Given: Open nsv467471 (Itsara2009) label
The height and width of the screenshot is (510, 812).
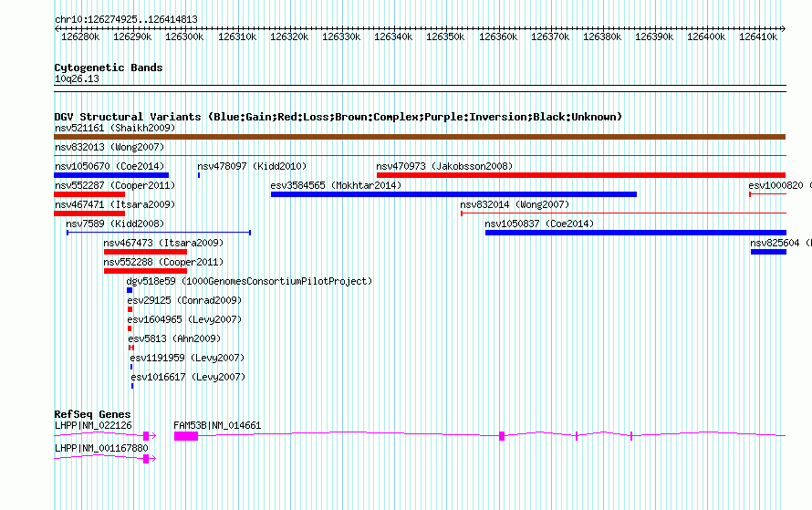Looking at the screenshot, I should (x=115, y=204).
